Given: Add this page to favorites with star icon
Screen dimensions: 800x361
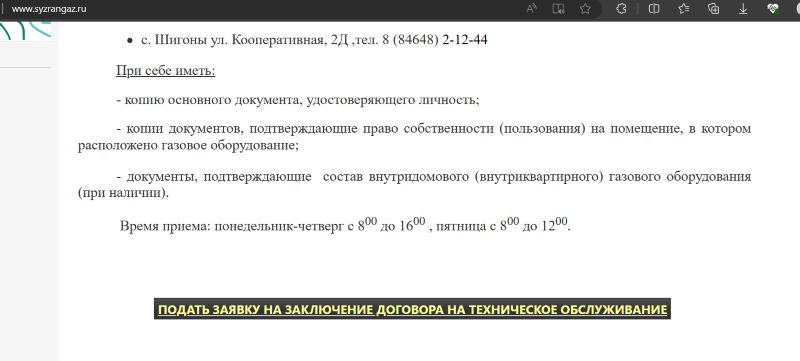Looking at the screenshot, I should (x=585, y=9).
